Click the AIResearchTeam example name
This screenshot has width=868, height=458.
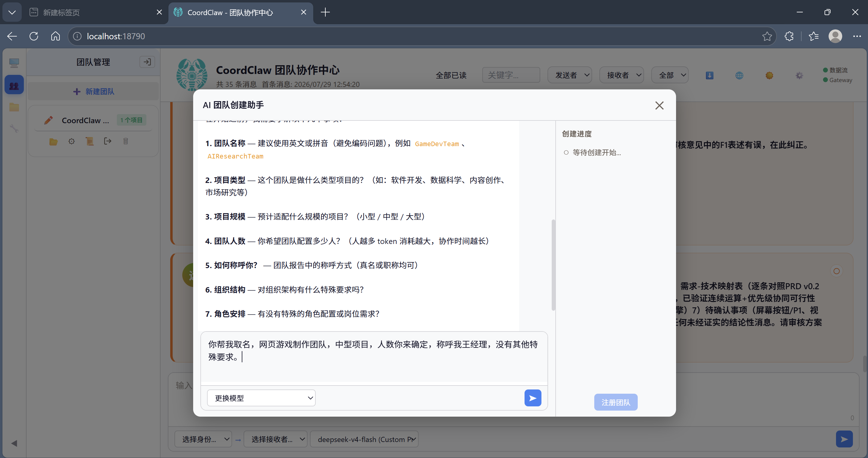[235, 156]
